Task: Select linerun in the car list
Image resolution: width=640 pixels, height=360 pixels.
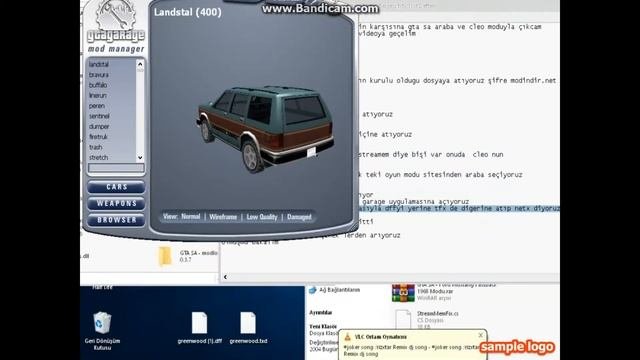Action: [98, 95]
